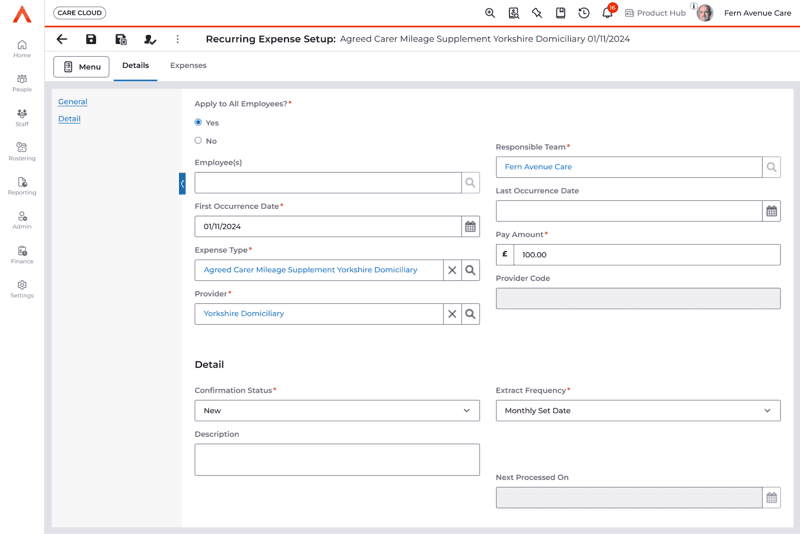Open First Occurrence Date calendar picker
This screenshot has height=534, width=800.
click(x=470, y=227)
